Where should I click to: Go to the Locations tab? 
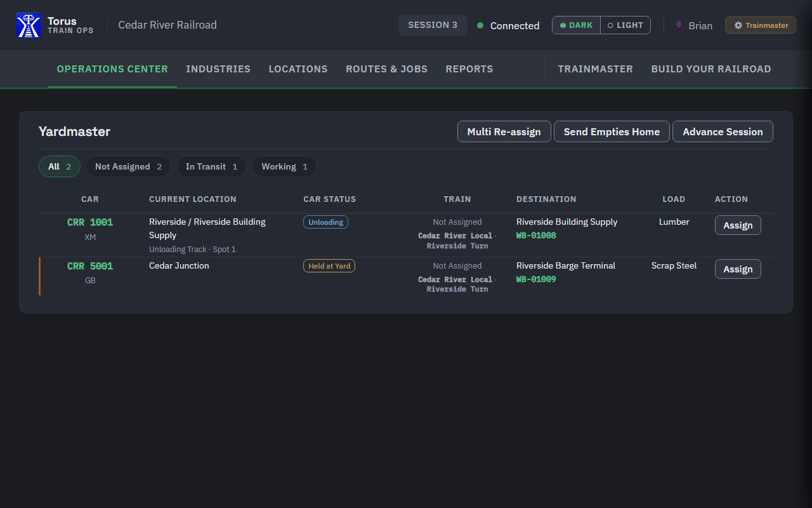click(298, 69)
